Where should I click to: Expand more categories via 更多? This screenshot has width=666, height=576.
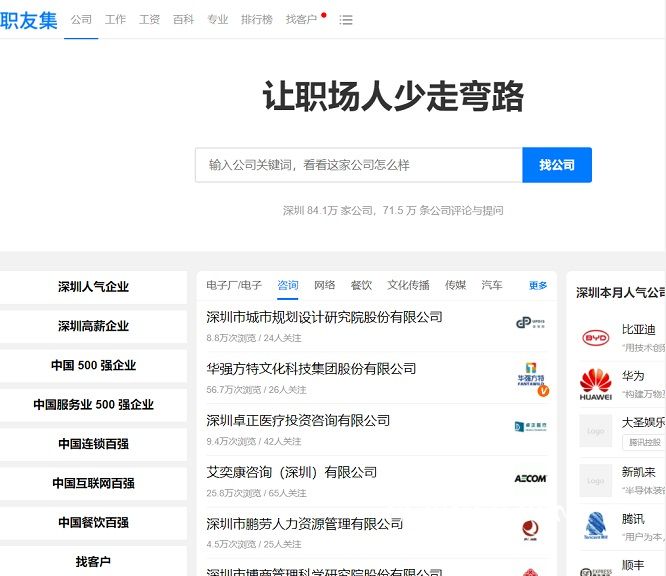point(538,285)
